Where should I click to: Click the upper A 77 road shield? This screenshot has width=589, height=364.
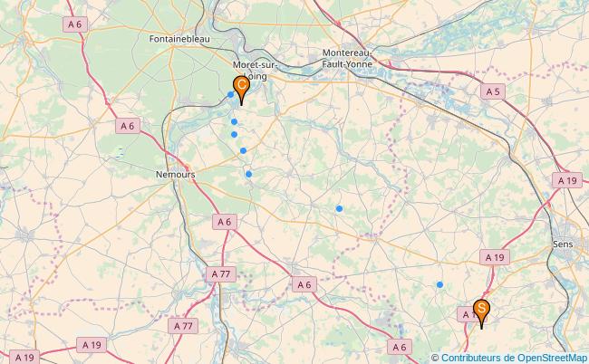221,274
